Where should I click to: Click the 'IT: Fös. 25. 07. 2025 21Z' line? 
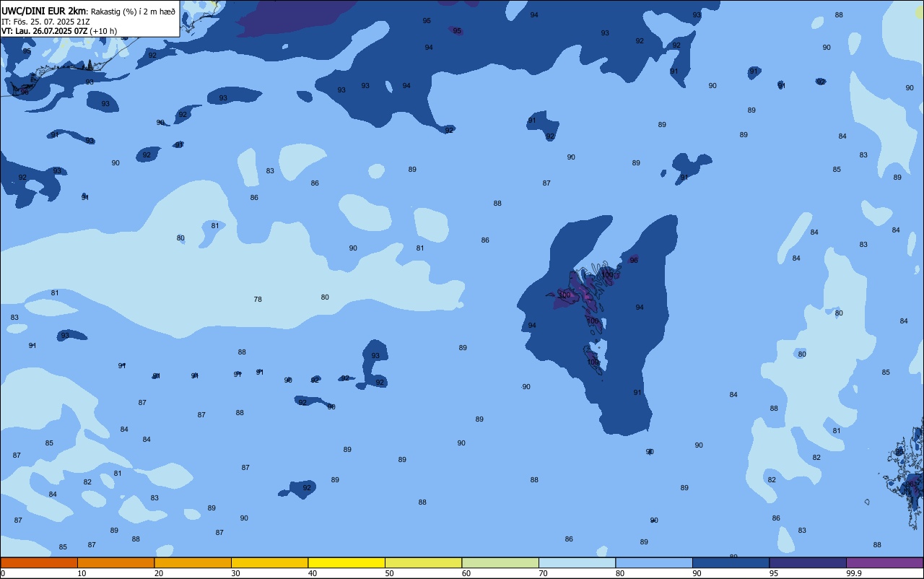click(45, 21)
